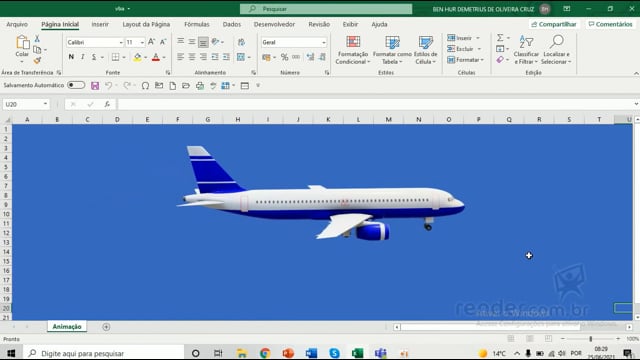640x360 pixels.
Task: Switch to the Inserir tab
Action: pos(100,24)
